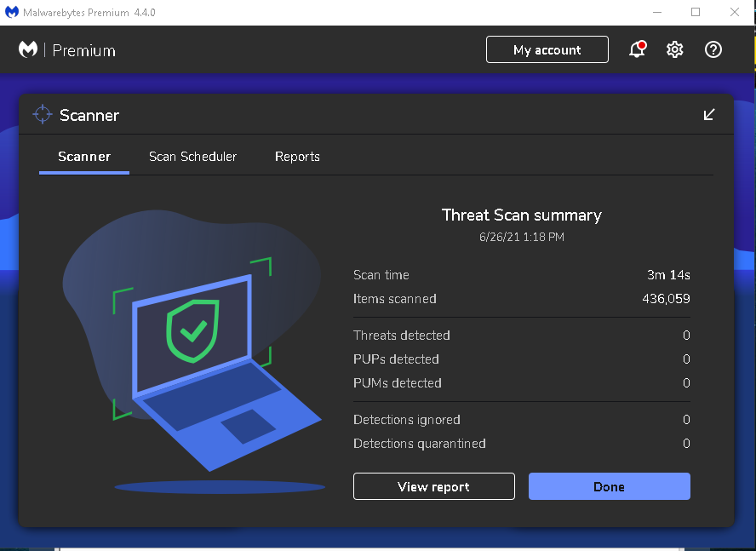The image size is (756, 551).
Task: Click the Malwarebytes logo in the header
Action: [28, 49]
